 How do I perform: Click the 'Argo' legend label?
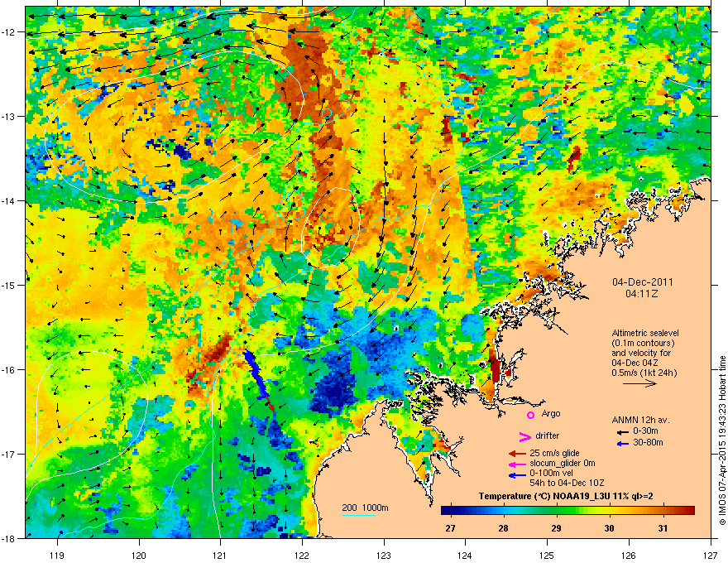pos(551,413)
